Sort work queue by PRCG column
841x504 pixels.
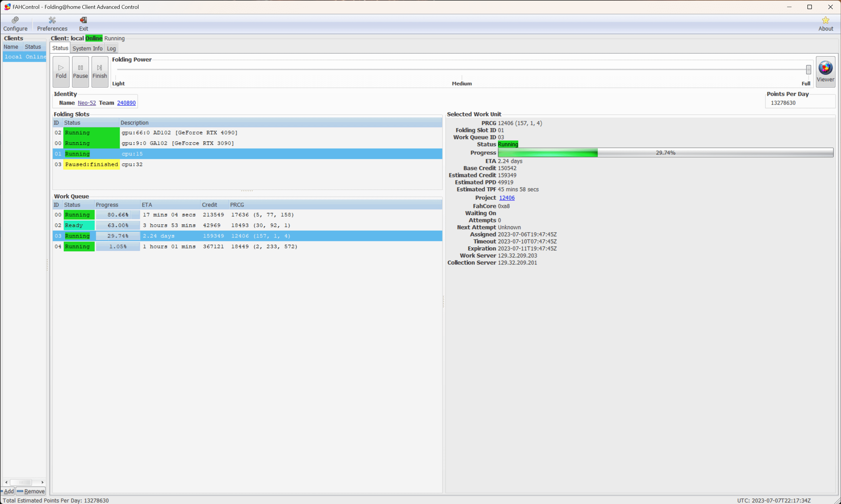click(336, 205)
